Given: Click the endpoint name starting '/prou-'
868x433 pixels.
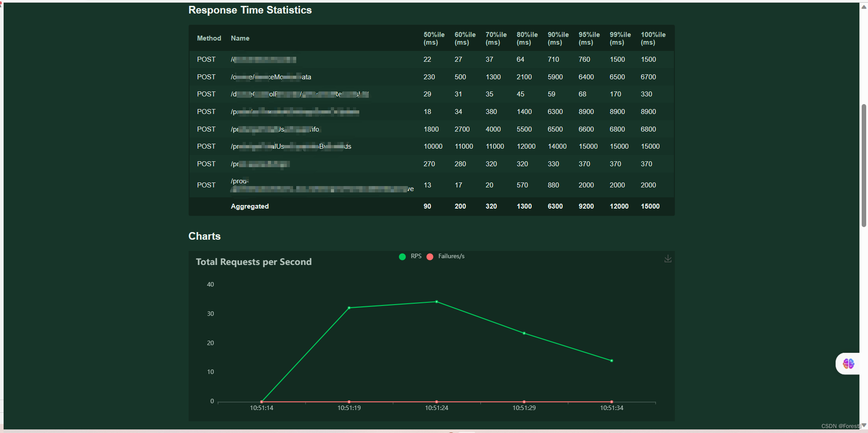Looking at the screenshot, I should pos(322,185).
